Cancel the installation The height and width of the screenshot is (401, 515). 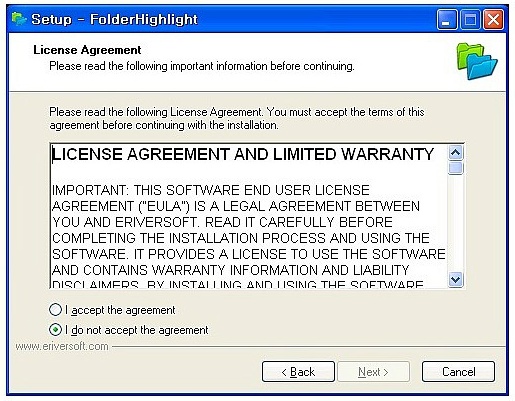458,372
